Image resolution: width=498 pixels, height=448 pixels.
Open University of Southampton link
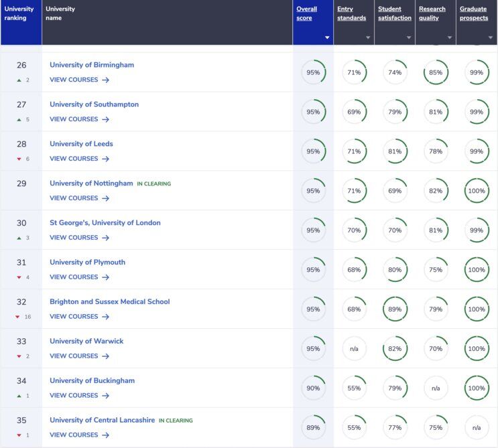pos(94,104)
